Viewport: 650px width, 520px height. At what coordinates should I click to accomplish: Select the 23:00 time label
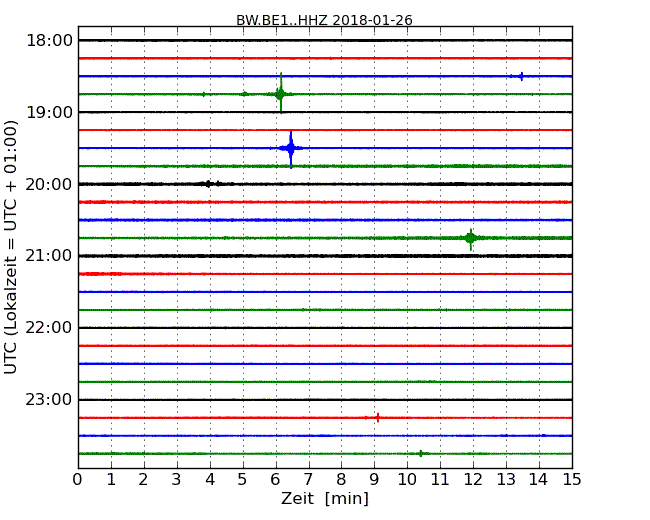pos(49,399)
